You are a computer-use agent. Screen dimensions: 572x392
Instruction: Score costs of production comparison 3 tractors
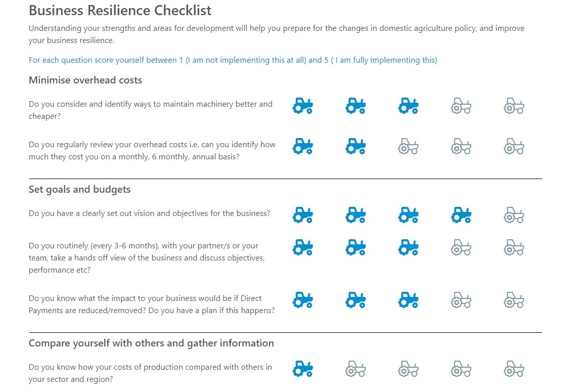pyautogui.click(x=408, y=369)
